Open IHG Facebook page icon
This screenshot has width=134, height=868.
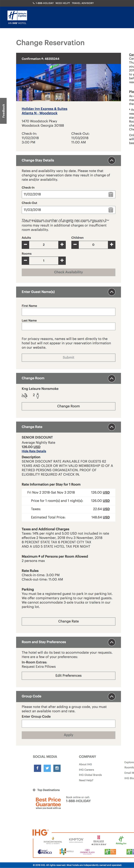[x=37, y=768]
